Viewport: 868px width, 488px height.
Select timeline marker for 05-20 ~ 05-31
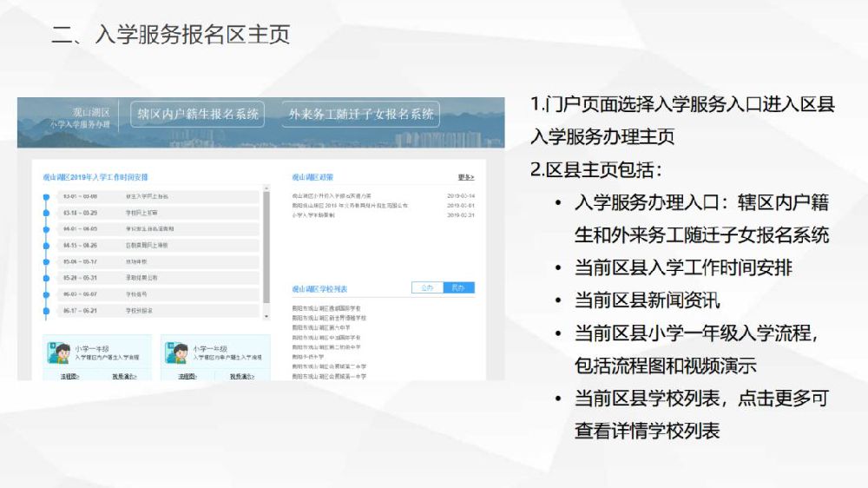click(x=47, y=278)
